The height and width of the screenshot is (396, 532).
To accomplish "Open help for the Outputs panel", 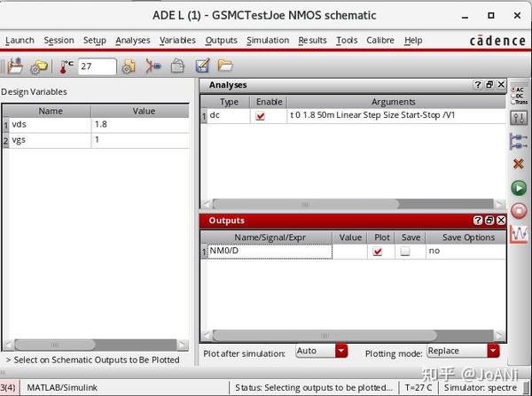I will tap(478, 221).
